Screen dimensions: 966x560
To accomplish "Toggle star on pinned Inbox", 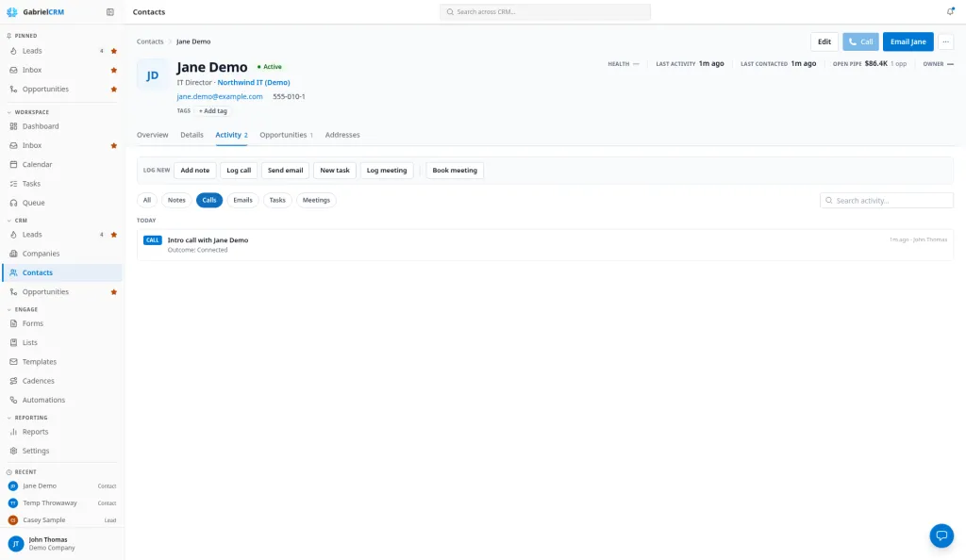I will coord(114,70).
